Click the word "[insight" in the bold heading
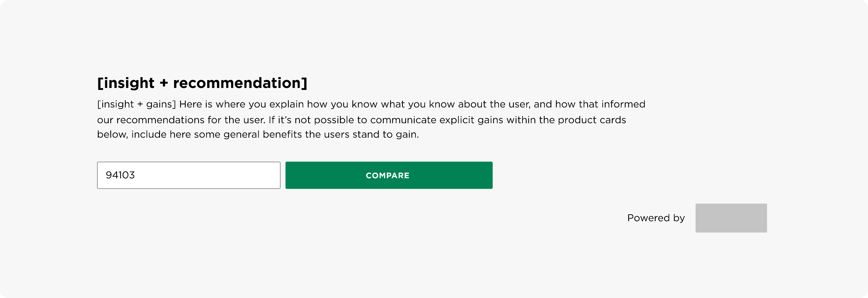The height and width of the screenshot is (298, 868). [126, 83]
